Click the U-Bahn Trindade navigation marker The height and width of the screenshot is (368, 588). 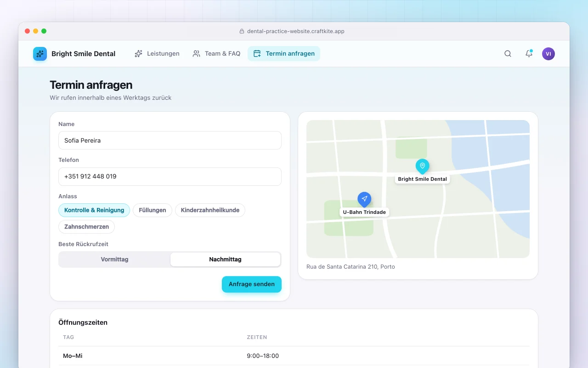[x=364, y=199]
